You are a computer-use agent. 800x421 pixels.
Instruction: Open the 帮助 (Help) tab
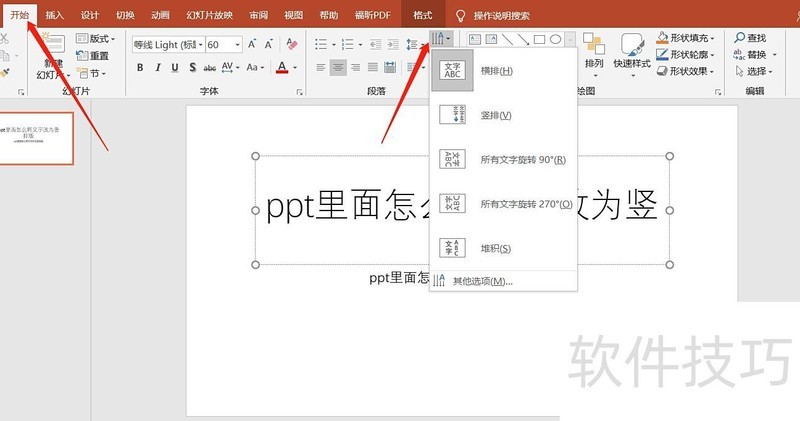tap(329, 15)
